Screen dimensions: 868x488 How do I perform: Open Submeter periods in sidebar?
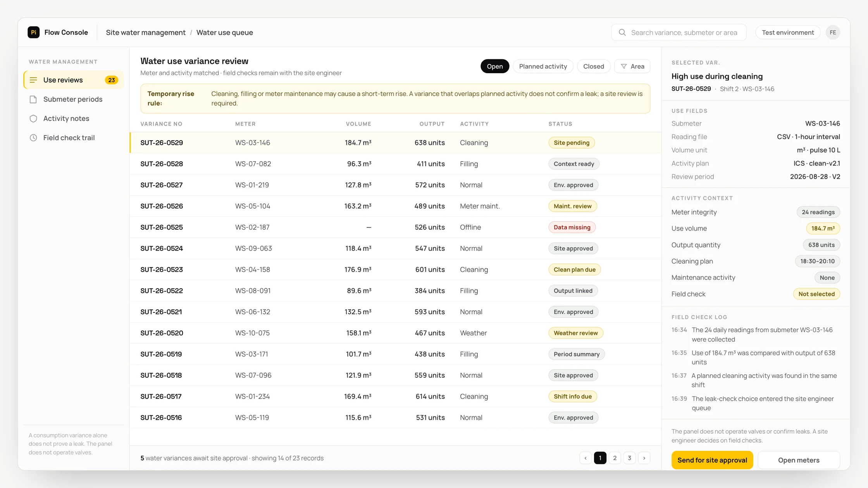[74, 100]
